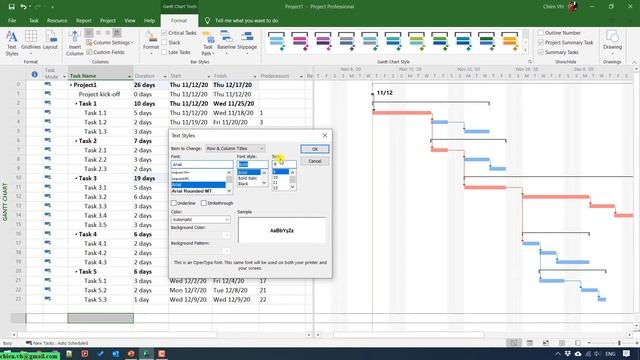Click New Tasks Auto Scheduled status
This screenshot has width=640, height=360.
(57, 343)
